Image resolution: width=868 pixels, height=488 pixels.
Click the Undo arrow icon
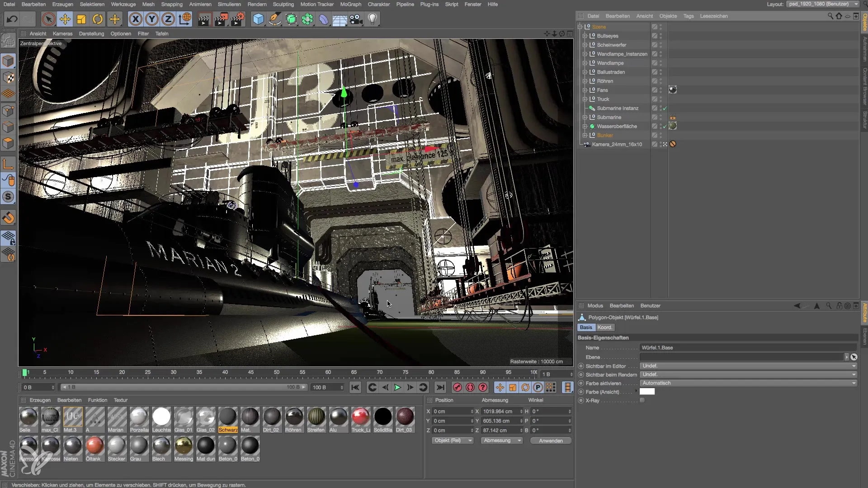pyautogui.click(x=12, y=19)
